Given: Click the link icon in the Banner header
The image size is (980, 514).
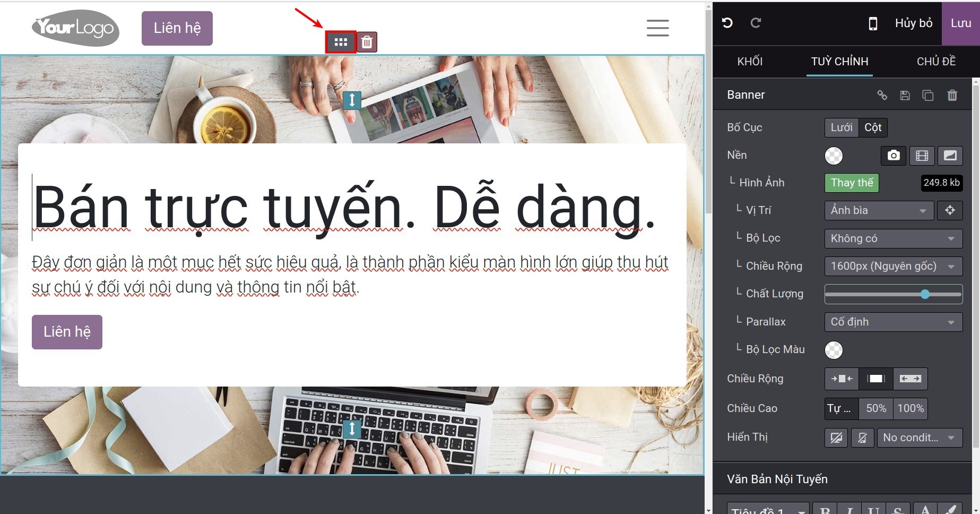Looking at the screenshot, I should coord(882,95).
